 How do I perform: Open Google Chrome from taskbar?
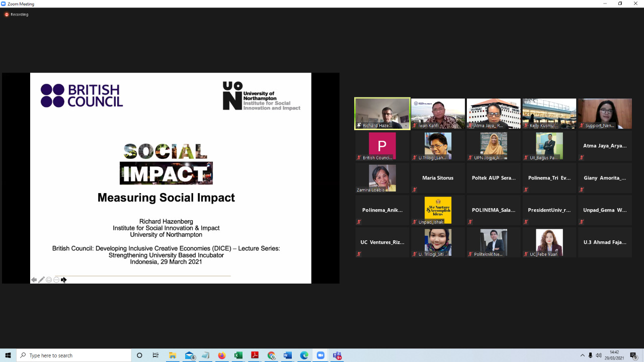[272, 355]
